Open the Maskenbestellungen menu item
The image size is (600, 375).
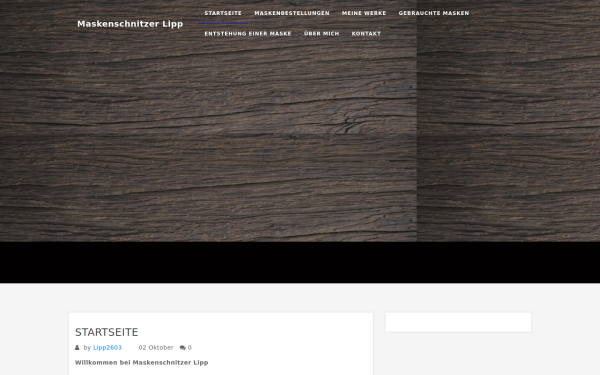pos(292,13)
